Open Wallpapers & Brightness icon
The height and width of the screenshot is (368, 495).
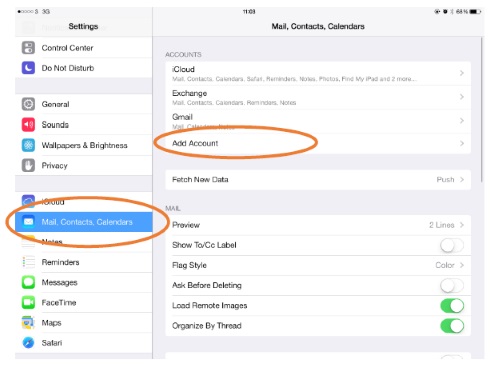click(28, 145)
